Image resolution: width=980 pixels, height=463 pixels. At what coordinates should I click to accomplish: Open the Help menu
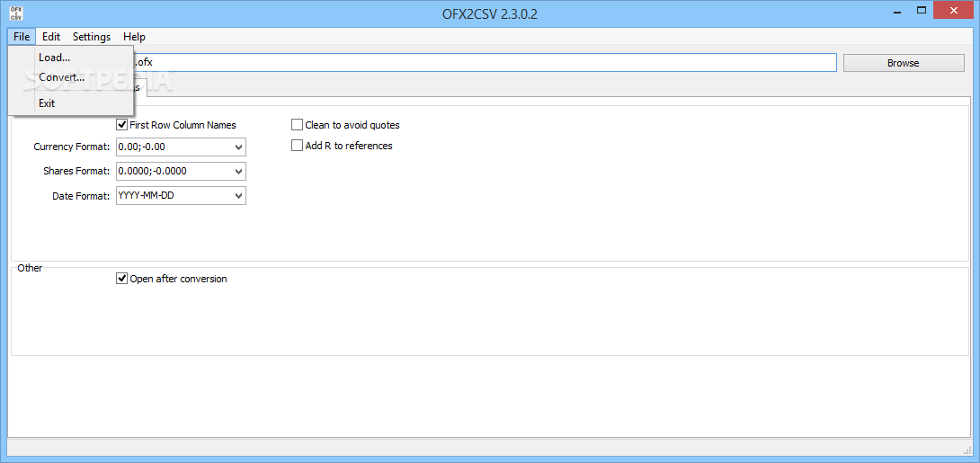134,37
